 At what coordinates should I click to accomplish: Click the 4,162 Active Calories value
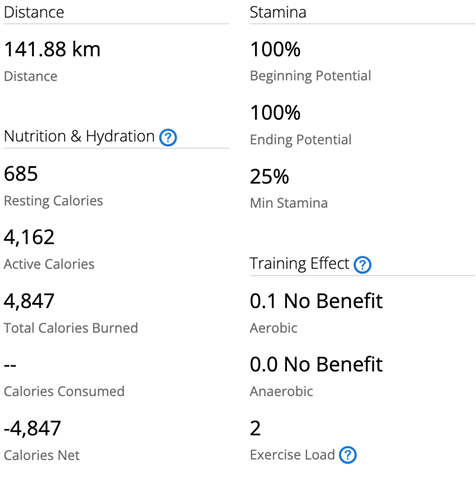29,237
